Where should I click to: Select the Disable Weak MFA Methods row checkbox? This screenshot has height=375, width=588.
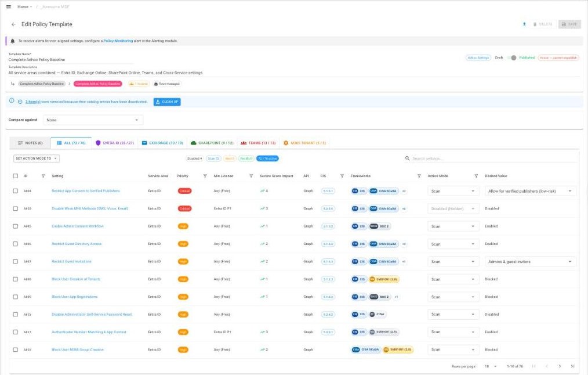click(16, 209)
